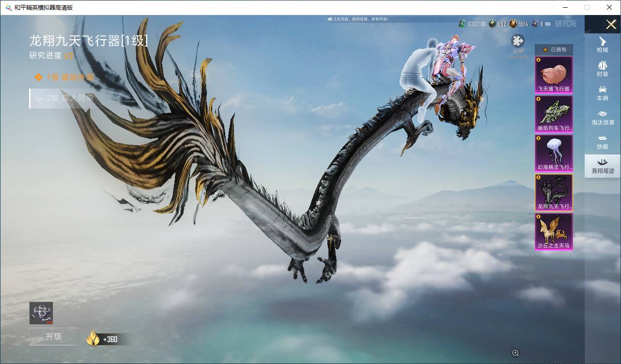The image size is (621, 364).
Task: Click the 拆解 puzzle-piece icon
Action: pos(518,41)
